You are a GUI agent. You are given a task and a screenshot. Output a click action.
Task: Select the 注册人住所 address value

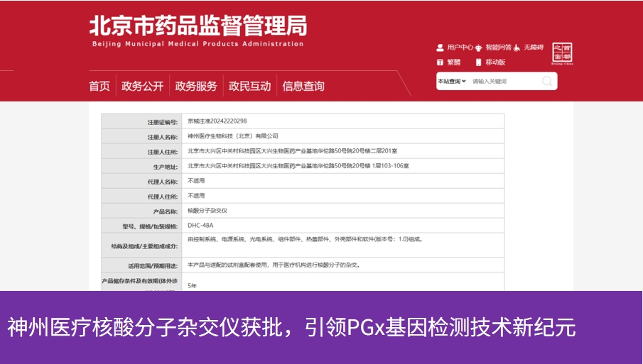click(293, 150)
